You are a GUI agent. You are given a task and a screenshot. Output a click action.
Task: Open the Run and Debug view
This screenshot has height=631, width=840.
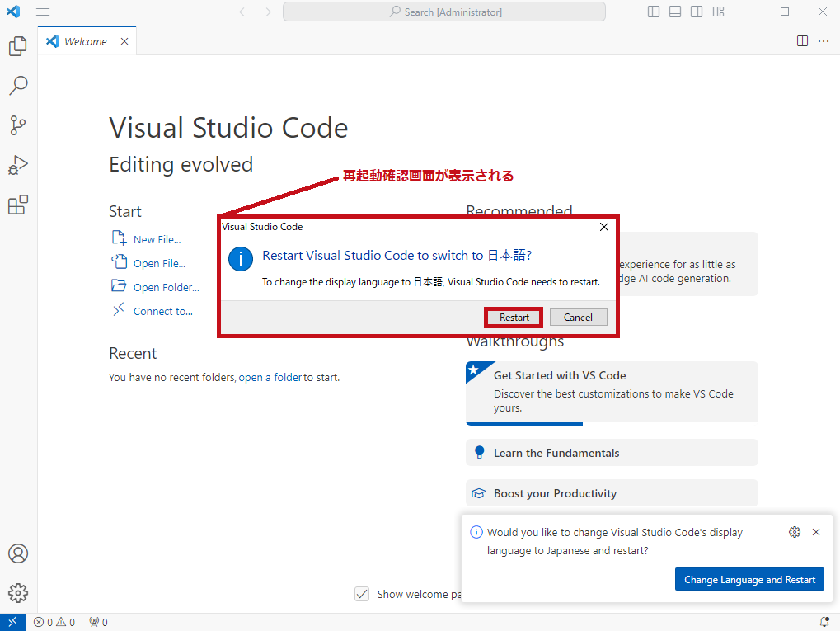pyautogui.click(x=18, y=165)
